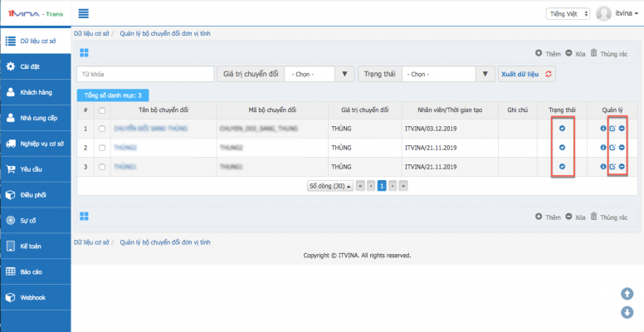Tick the checkbox for row 2
This screenshot has height=332, width=644.
(x=102, y=148)
